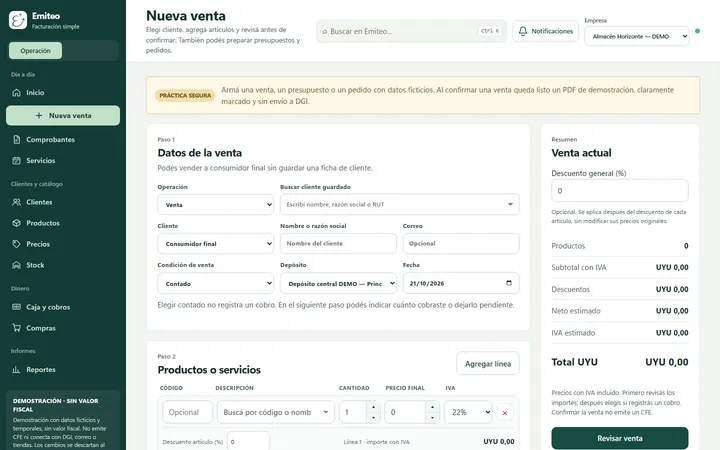Select Nueva venta in sidebar
Image resolution: width=720 pixels, height=450 pixels.
63,116
